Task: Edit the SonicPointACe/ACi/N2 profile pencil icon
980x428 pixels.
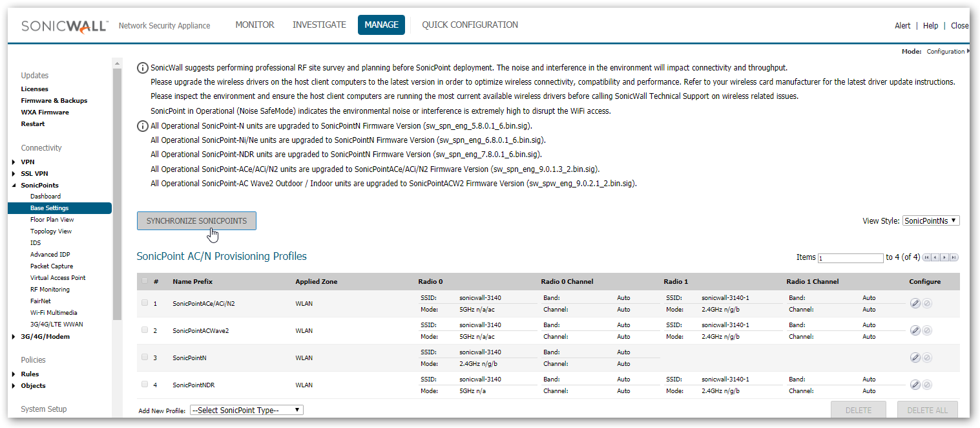Action: tap(915, 303)
